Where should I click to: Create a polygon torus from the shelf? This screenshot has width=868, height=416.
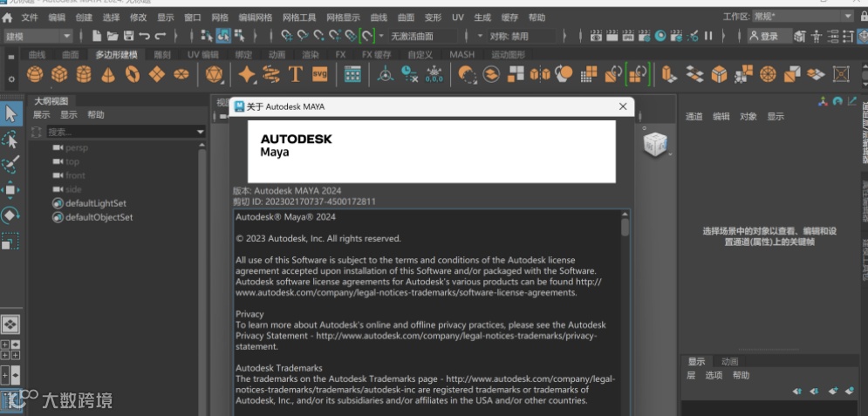[133, 73]
